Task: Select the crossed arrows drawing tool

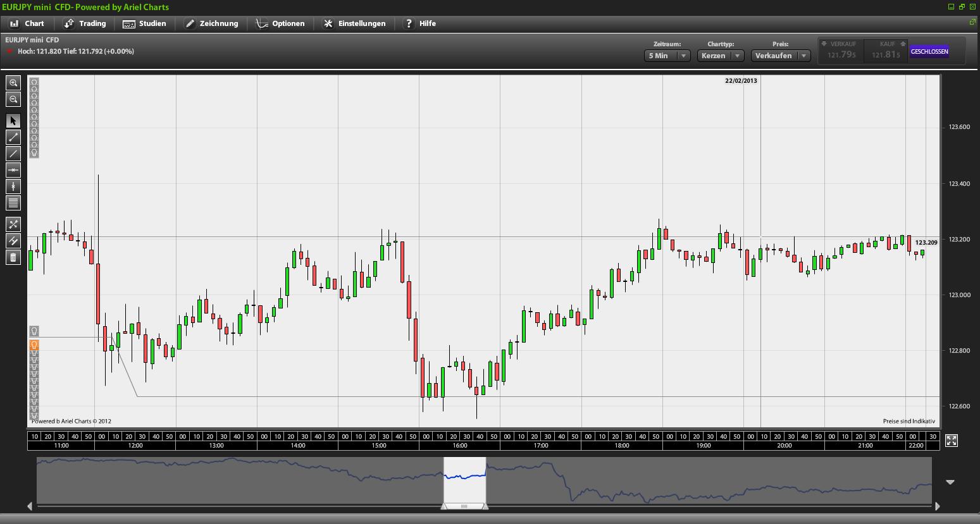Action: click(13, 224)
